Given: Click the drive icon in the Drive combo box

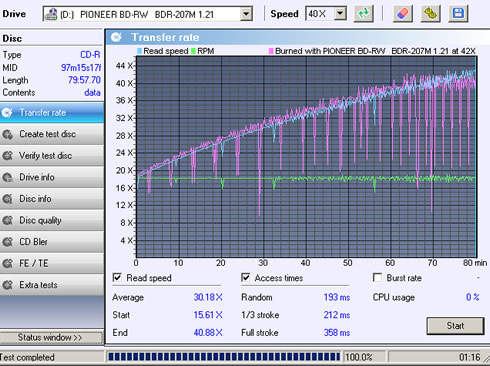Looking at the screenshot, I should pos(51,14).
